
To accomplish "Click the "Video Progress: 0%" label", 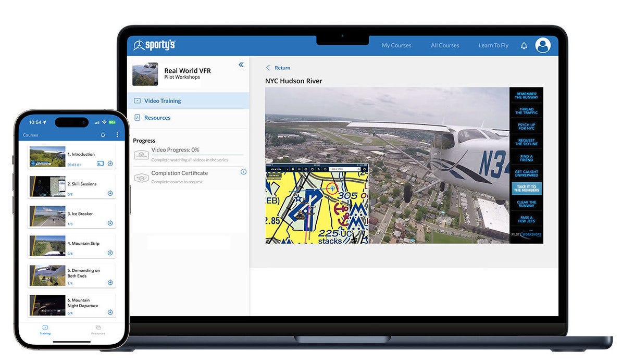I will click(175, 149).
